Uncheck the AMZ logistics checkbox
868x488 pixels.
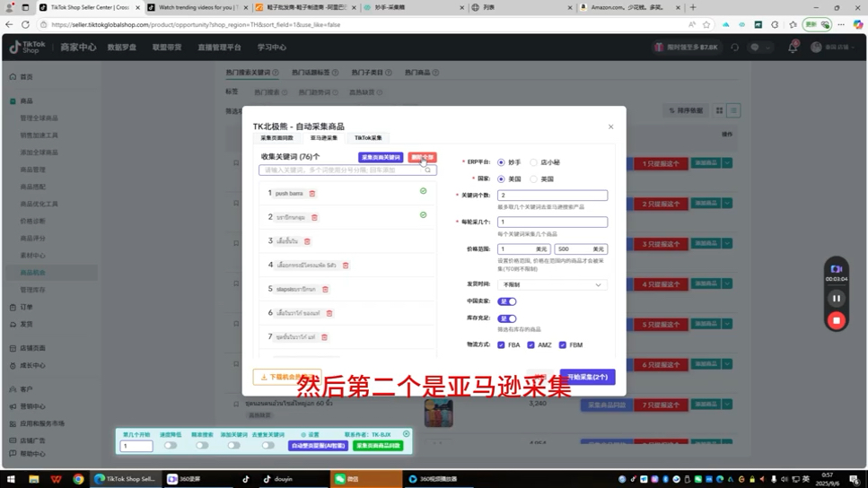tap(530, 345)
